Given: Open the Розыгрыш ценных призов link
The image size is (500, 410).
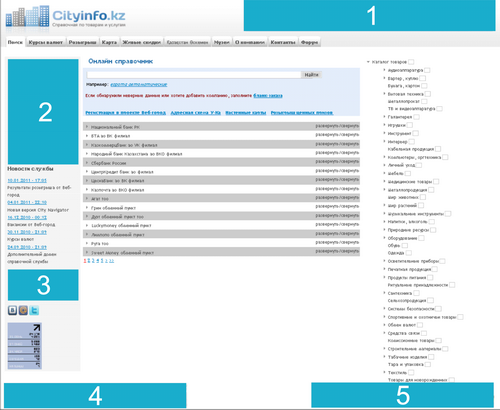Looking at the screenshot, I should coord(302,113).
